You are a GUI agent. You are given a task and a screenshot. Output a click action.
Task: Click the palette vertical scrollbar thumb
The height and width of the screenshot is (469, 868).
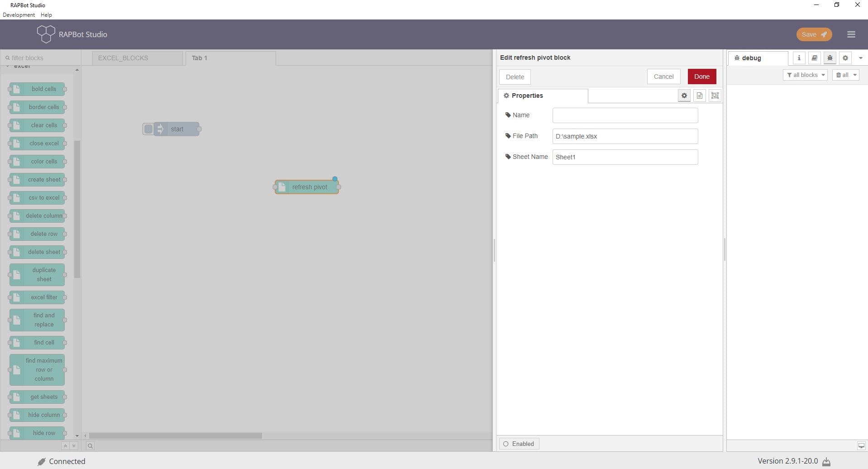[x=77, y=209]
